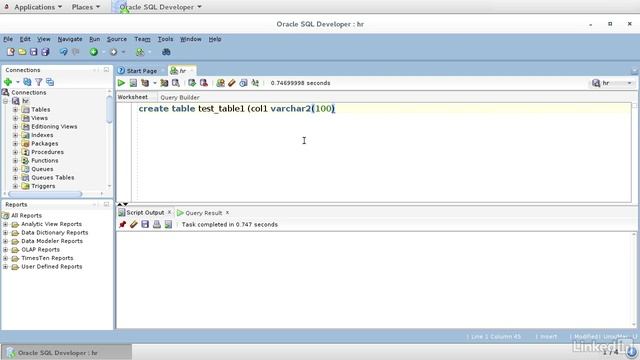This screenshot has height=360, width=640.
Task: Click the Connections panel horizontal scrollbar
Action: point(45,194)
